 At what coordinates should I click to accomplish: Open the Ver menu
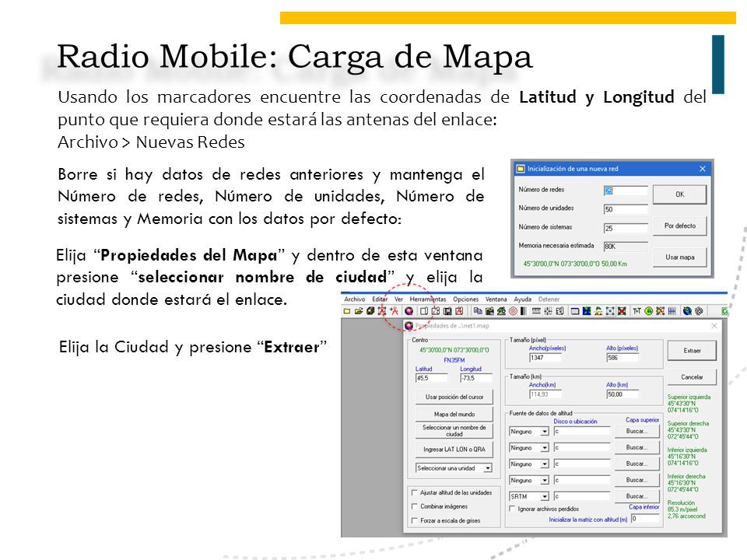coord(398,299)
